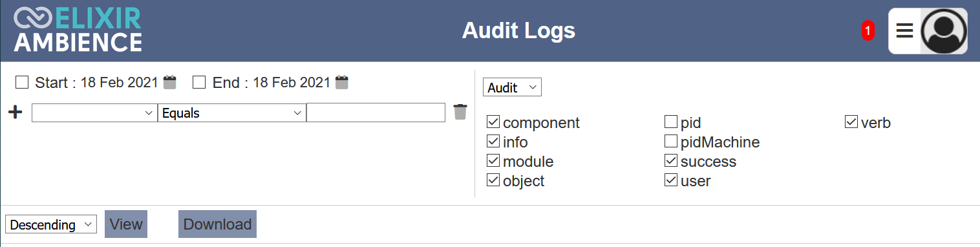This screenshot has height=247, width=980.
Task: Uncheck the verb column checkbox
Action: coord(851,122)
